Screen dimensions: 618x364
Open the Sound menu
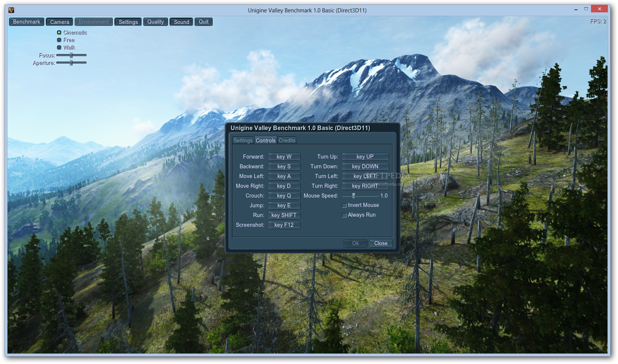[181, 22]
